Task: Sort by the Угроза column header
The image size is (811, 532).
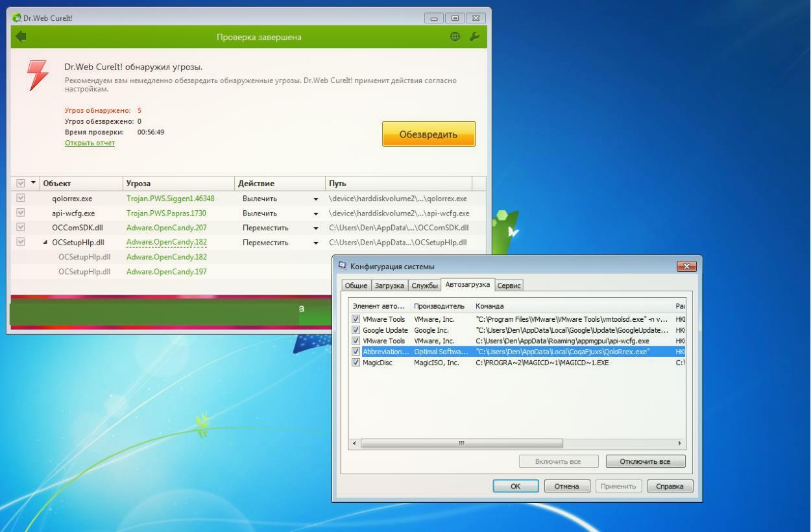Action: (178, 184)
